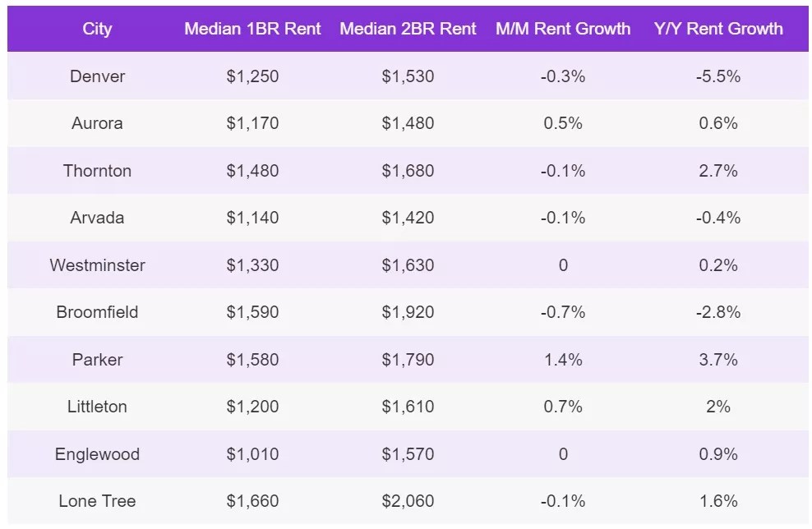Screen dimensions: 812x529
Task: Click Aurora's 0.5% monthly growth
Action: click(563, 123)
